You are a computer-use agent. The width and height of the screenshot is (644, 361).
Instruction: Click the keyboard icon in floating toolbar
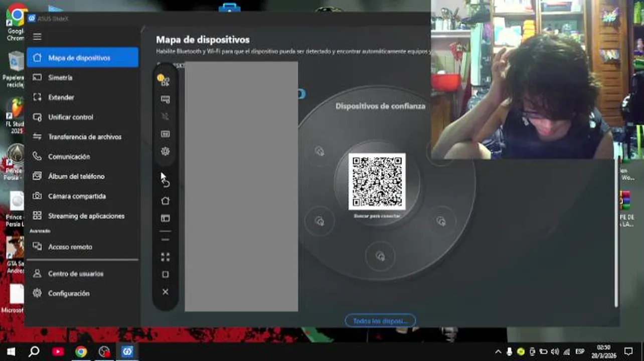pyautogui.click(x=165, y=99)
